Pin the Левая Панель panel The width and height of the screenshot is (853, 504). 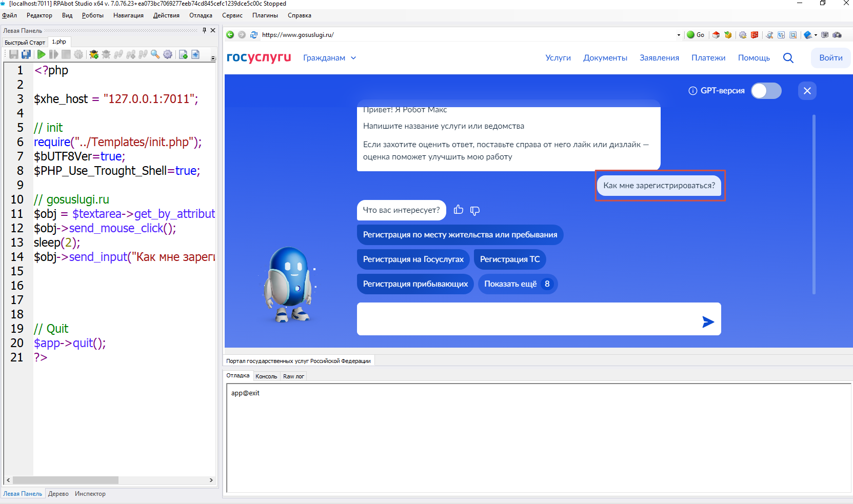[204, 30]
